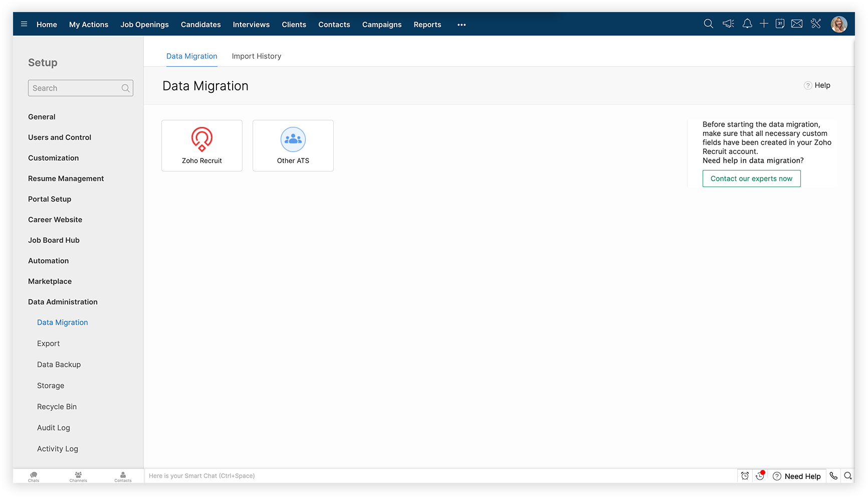Expand the Automation section
This screenshot has width=868, height=497.
click(x=49, y=261)
